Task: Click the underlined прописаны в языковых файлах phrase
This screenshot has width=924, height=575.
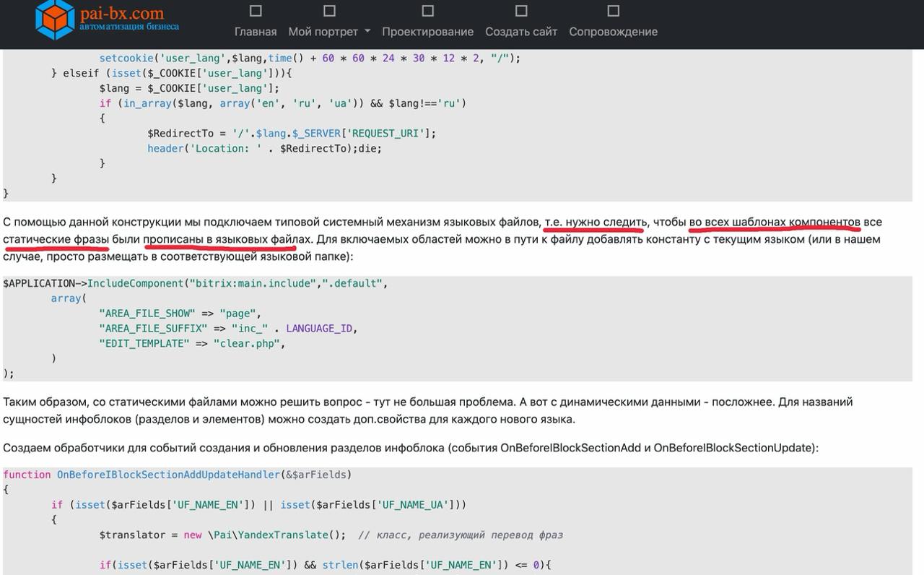Action: coord(227,239)
